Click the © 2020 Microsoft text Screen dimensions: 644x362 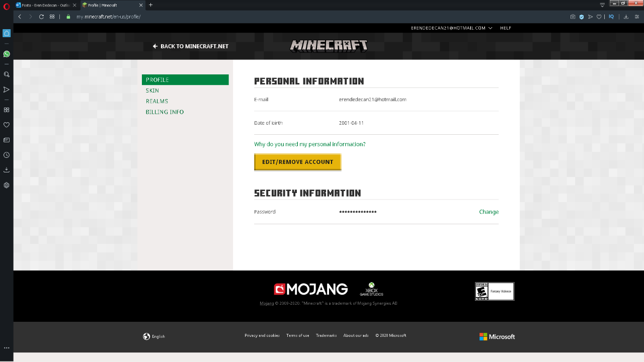pos(390,335)
